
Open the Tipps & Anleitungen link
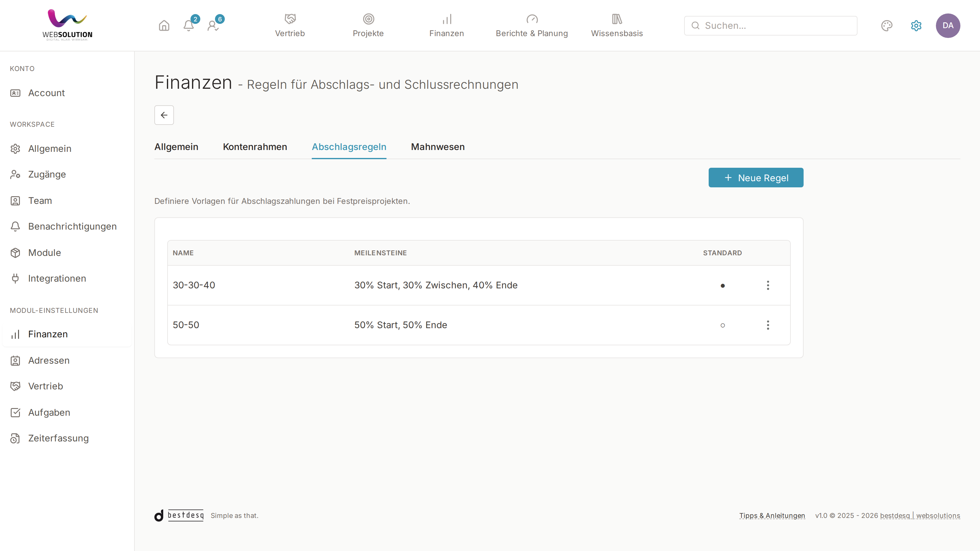tap(772, 515)
